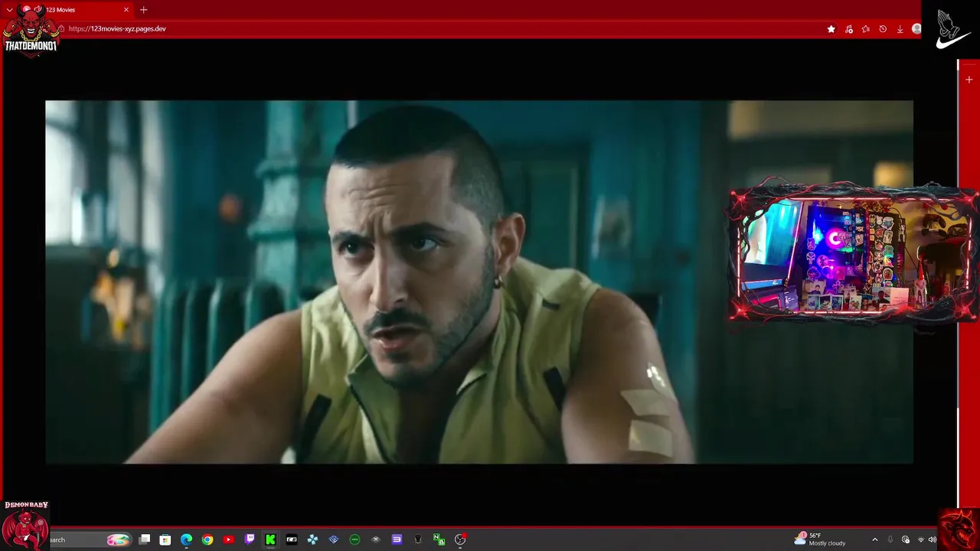This screenshot has width=980, height=551.
Task: Launch Microsoft Store from taskbar
Action: click(165, 540)
